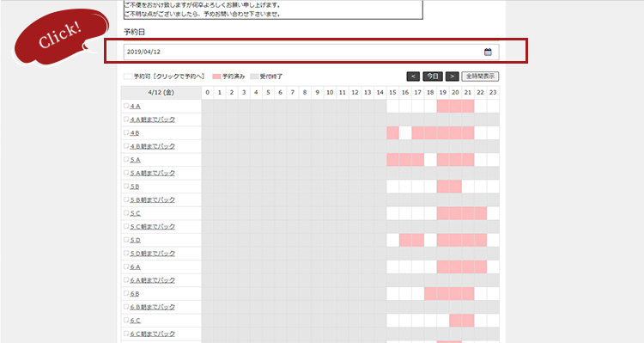Open the calendar picker icon in date field
644x343 pixels.
(488, 52)
